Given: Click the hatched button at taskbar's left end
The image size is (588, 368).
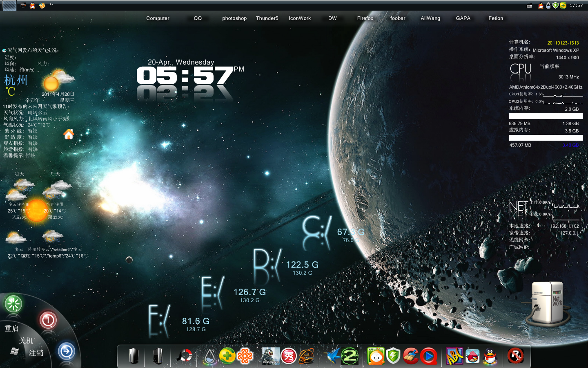Looking at the screenshot, I should click(x=9, y=5).
